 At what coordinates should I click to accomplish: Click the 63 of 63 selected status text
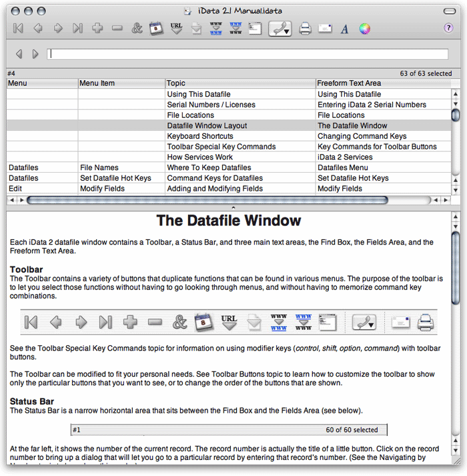[x=426, y=73]
